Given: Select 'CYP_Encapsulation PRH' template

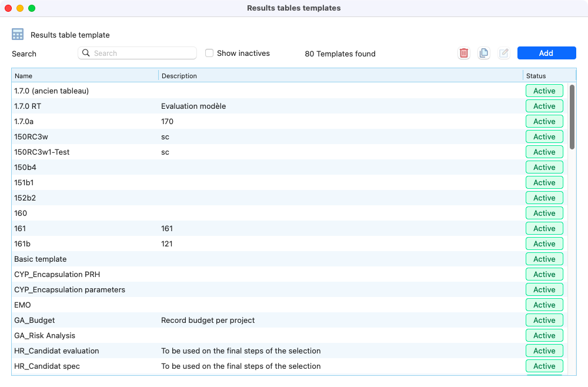Looking at the screenshot, I should (x=289, y=275).
